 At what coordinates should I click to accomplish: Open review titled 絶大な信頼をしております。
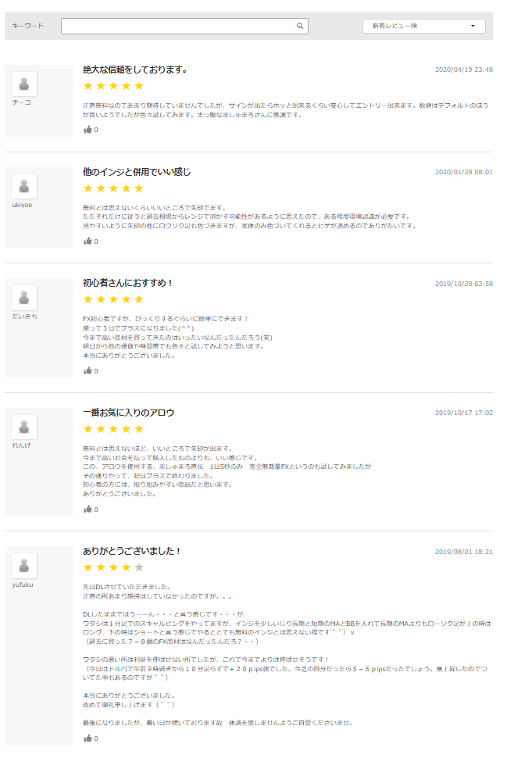coord(135,70)
